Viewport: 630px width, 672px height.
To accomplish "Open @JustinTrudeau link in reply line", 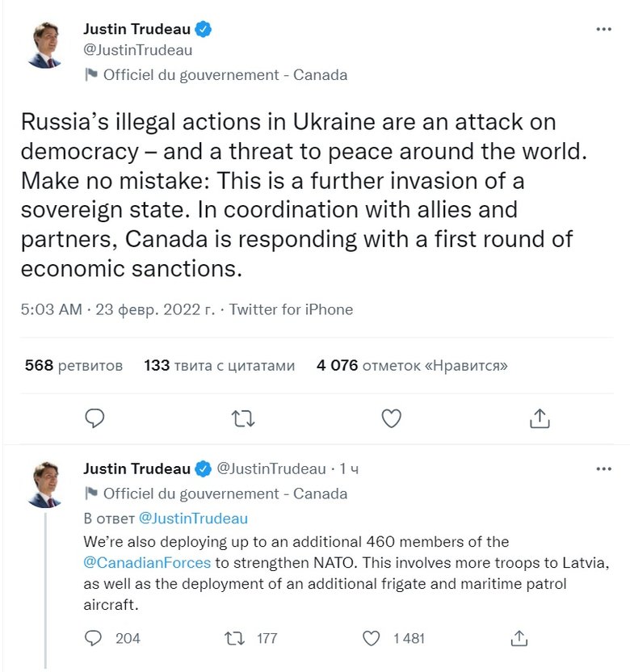I will pos(193,518).
